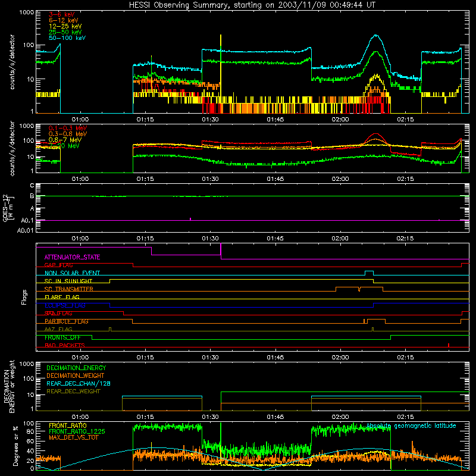This screenshot has height=476, width=476.
Task: Select the GAP_FLAG label
Action: pyautogui.click(x=58, y=265)
